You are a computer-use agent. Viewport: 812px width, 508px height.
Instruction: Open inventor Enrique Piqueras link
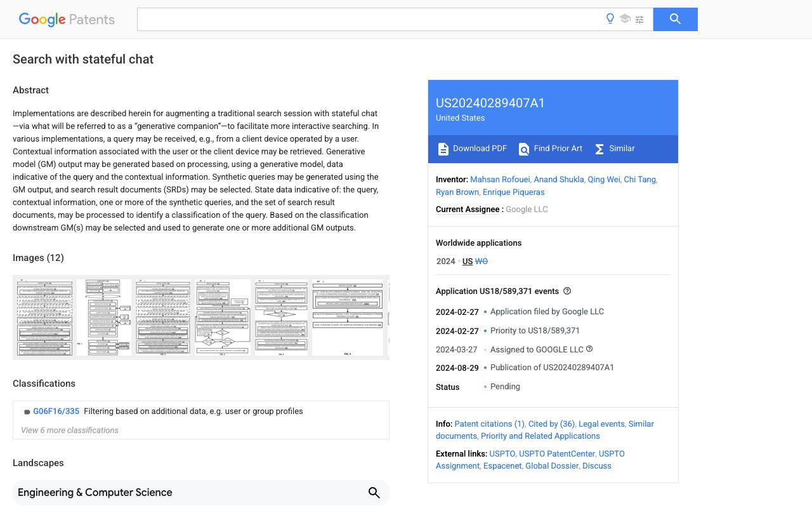[514, 192]
